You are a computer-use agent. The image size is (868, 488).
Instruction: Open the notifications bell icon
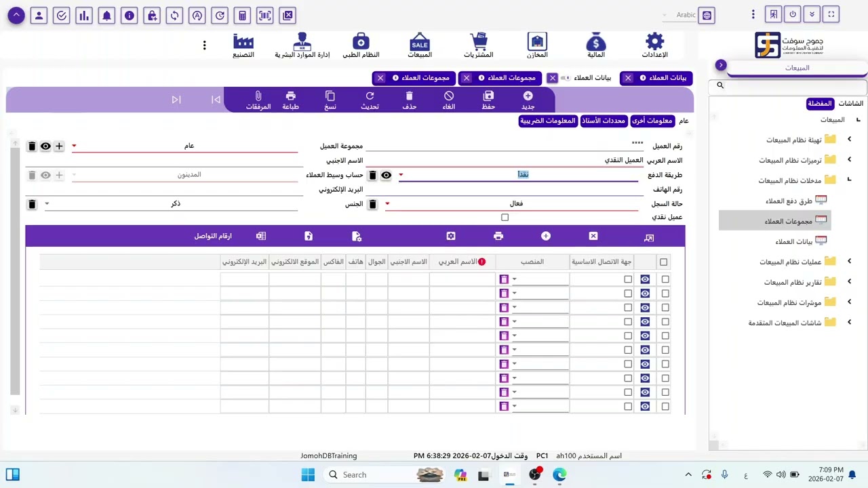click(x=107, y=15)
